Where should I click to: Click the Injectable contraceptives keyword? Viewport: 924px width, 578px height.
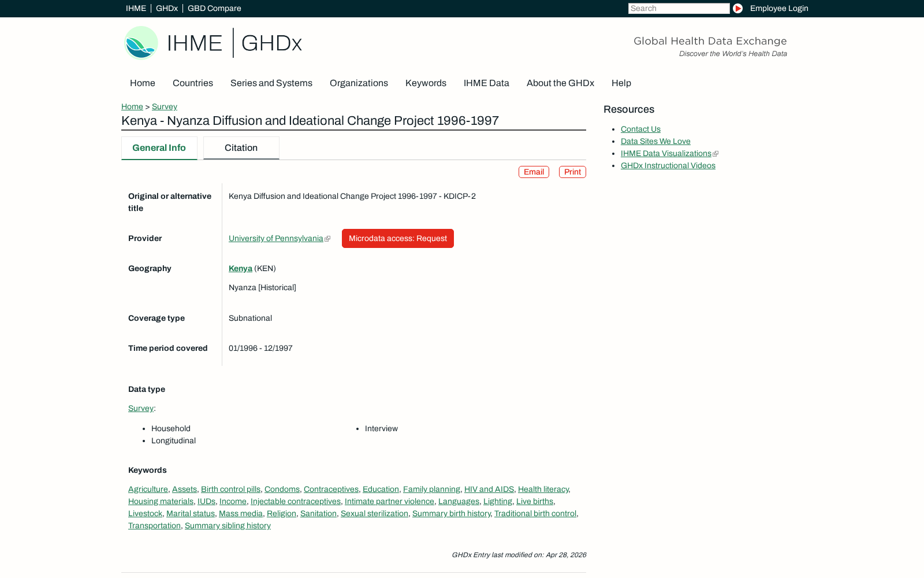click(296, 501)
